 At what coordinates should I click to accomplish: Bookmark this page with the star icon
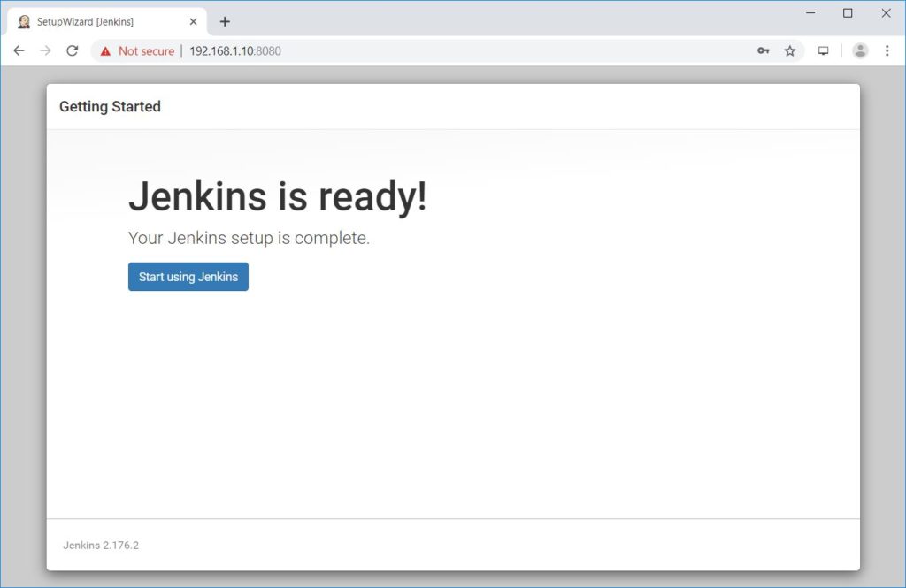coord(790,50)
